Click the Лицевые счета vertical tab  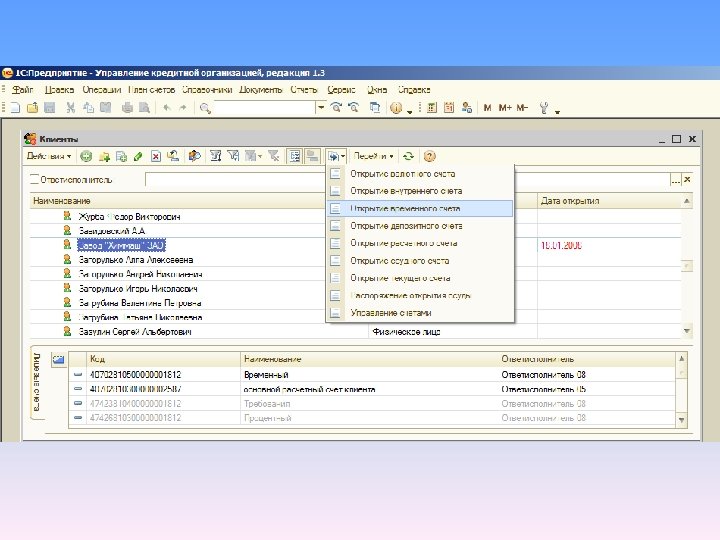point(37,382)
